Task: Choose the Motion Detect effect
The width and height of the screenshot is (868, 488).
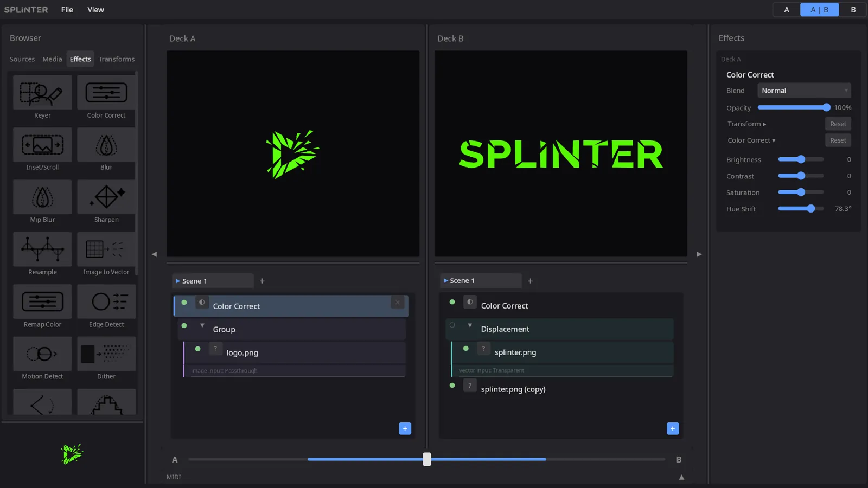Action: (x=42, y=354)
